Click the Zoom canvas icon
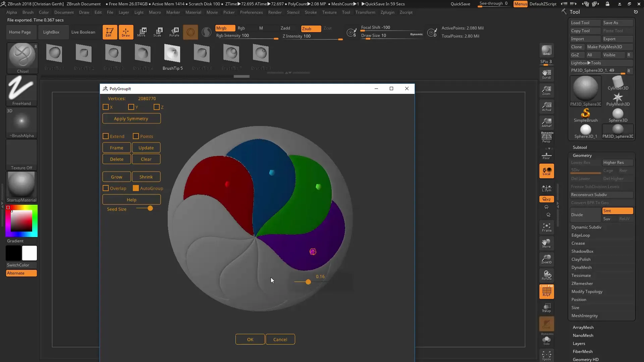 click(546, 90)
